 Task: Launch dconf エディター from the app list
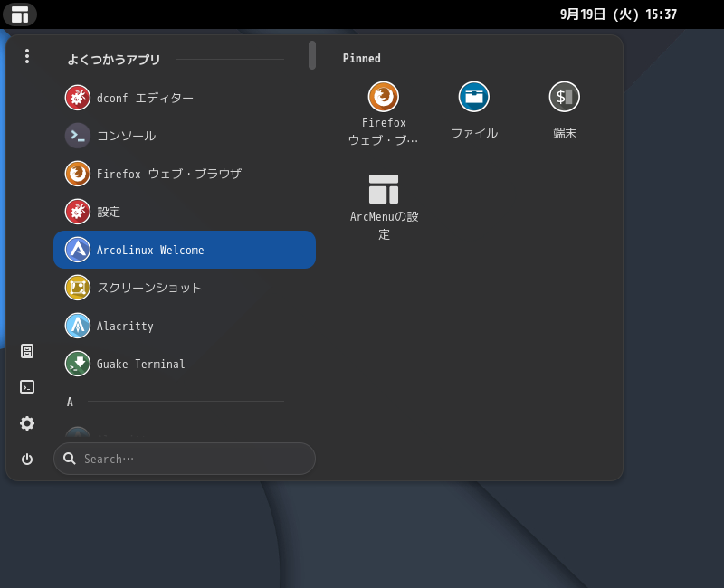click(185, 98)
